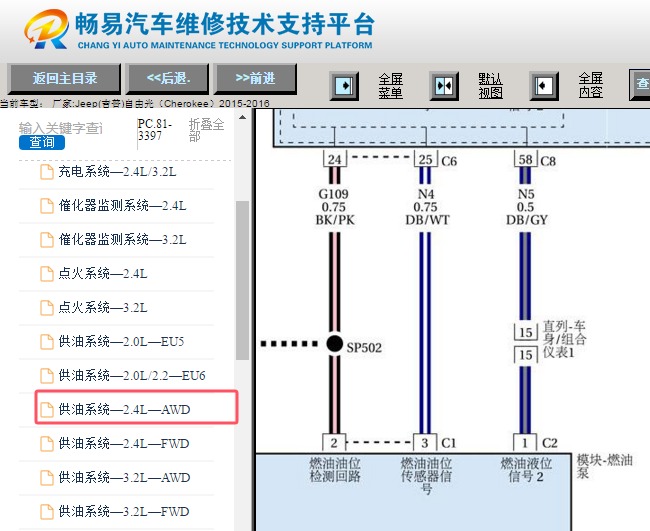Click 折叠全部 to collapse all
Image resolution: width=650 pixels, height=531 pixels.
(x=206, y=130)
